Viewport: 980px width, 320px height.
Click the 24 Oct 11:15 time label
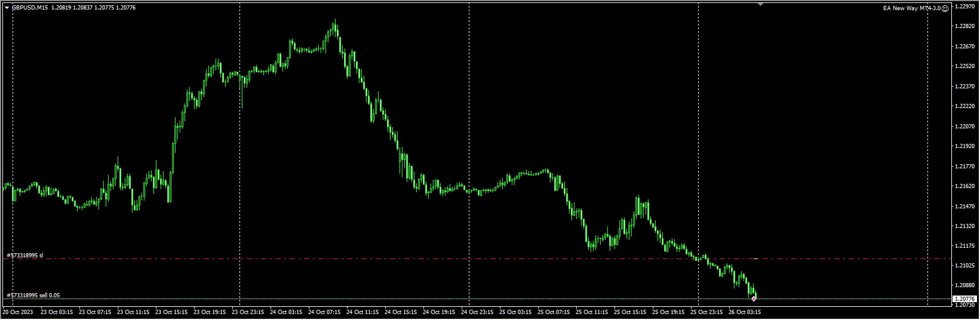(362, 312)
